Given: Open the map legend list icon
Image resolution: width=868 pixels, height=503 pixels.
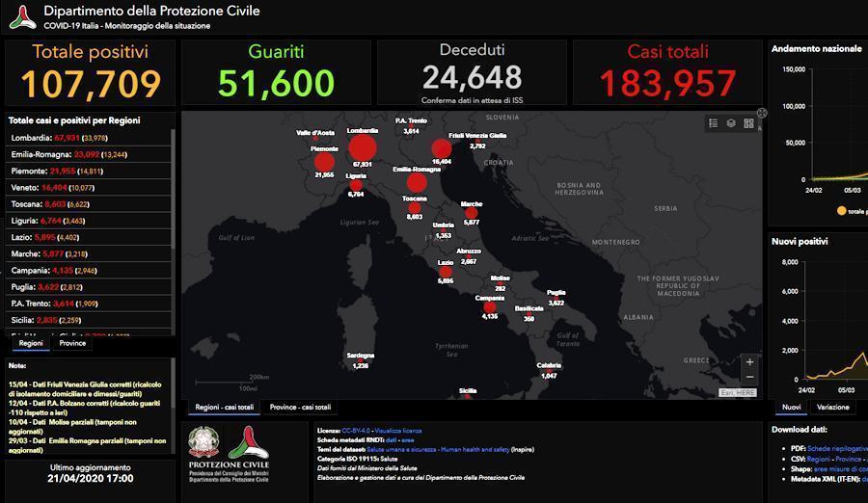Looking at the screenshot, I should click(713, 123).
